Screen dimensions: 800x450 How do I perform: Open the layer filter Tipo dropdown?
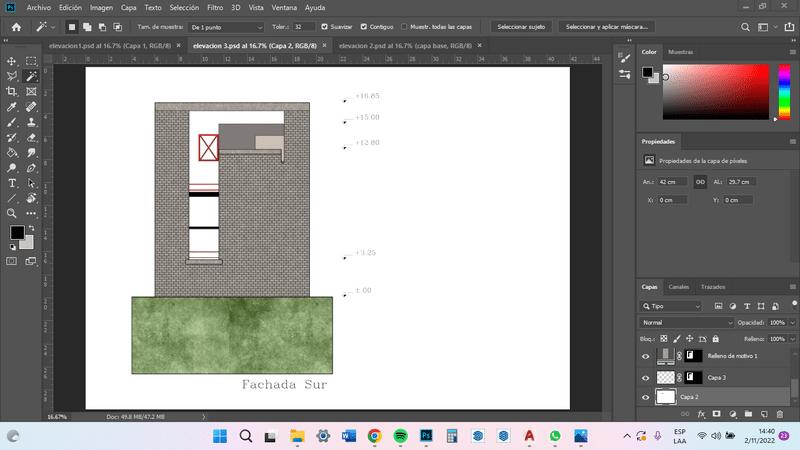(670, 306)
